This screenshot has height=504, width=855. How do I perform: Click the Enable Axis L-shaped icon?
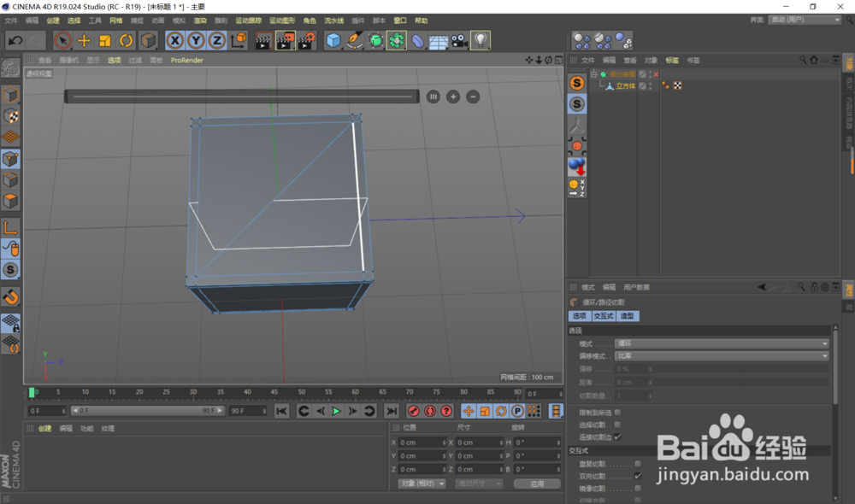tap(10, 227)
